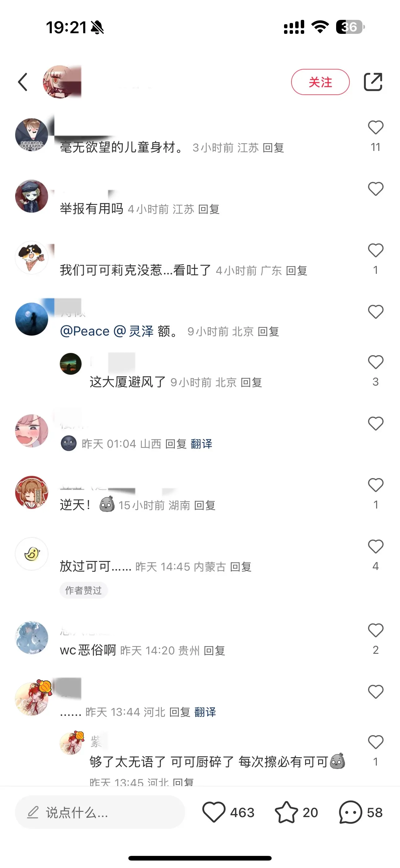Open the post author's avatar in header
This screenshot has width=400, height=868.
pos(60,82)
